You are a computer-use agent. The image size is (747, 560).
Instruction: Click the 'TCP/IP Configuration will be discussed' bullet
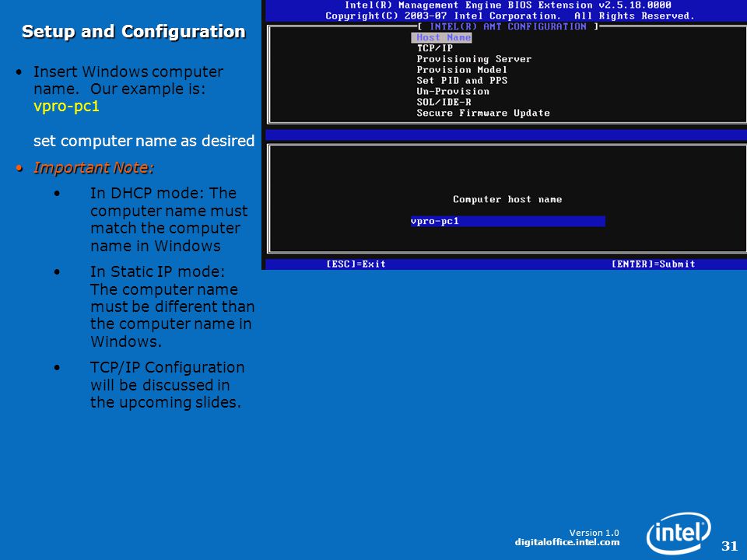click(x=167, y=385)
